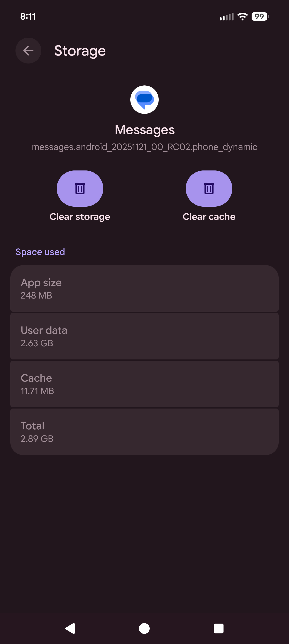Image resolution: width=289 pixels, height=644 pixels.
Task: Tap the battery indicator in status bar
Action: [260, 17]
